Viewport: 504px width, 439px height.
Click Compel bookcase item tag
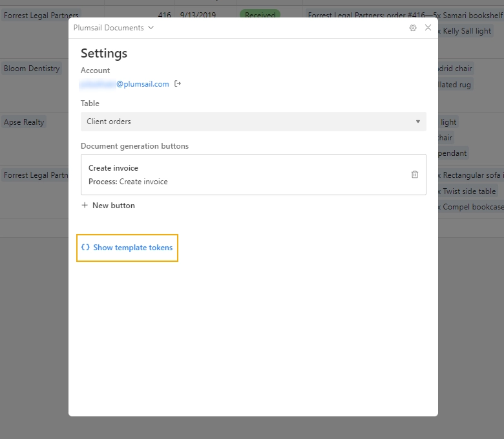pyautogui.click(x=471, y=207)
